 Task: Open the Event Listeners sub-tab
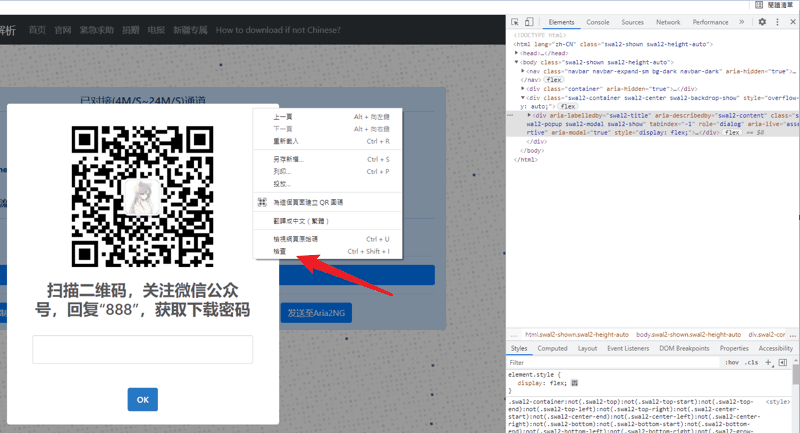tap(628, 348)
